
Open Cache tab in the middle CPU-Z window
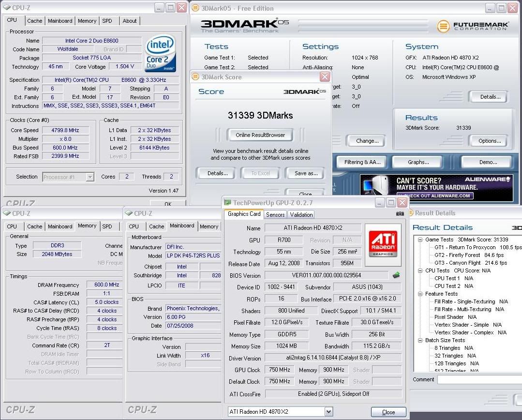click(156, 226)
